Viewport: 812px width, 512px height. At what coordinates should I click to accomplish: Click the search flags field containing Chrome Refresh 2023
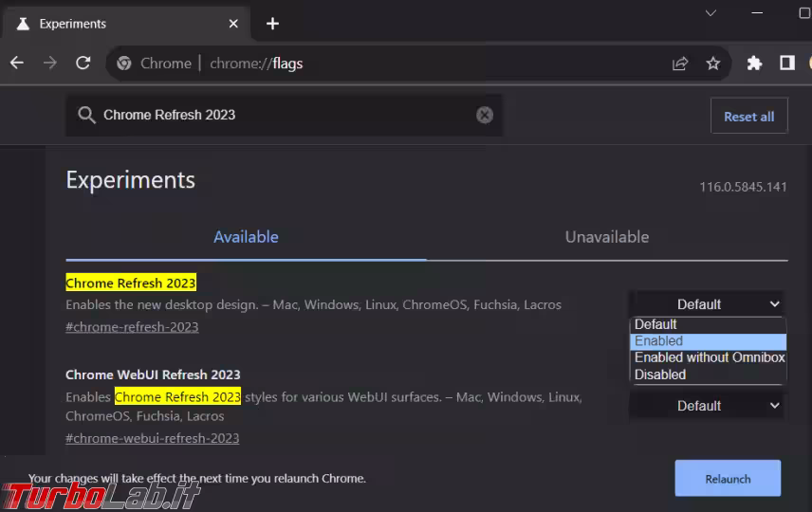[x=284, y=115]
